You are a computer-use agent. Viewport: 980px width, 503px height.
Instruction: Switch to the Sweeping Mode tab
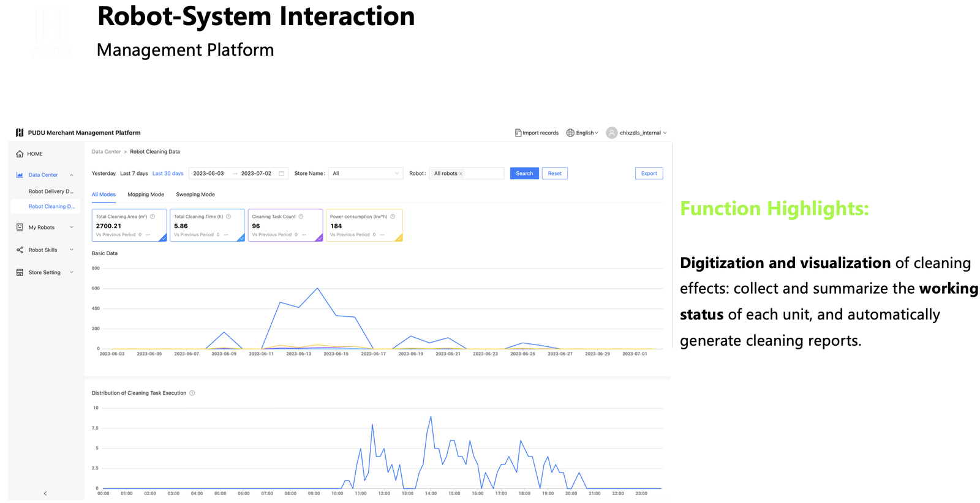click(195, 195)
